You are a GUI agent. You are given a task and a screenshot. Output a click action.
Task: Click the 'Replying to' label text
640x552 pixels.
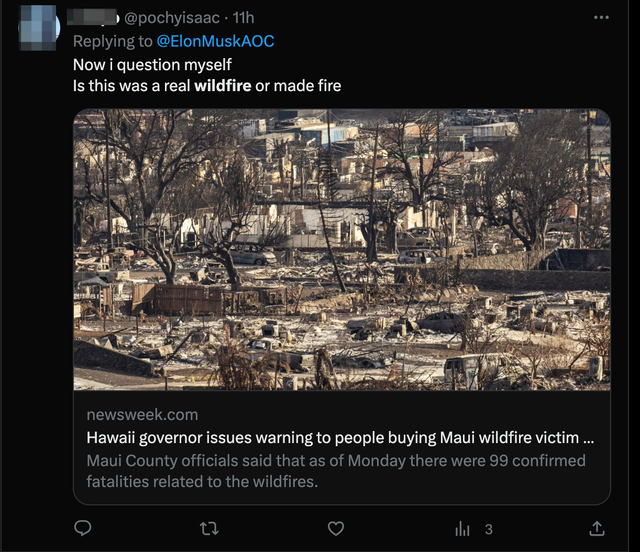112,41
